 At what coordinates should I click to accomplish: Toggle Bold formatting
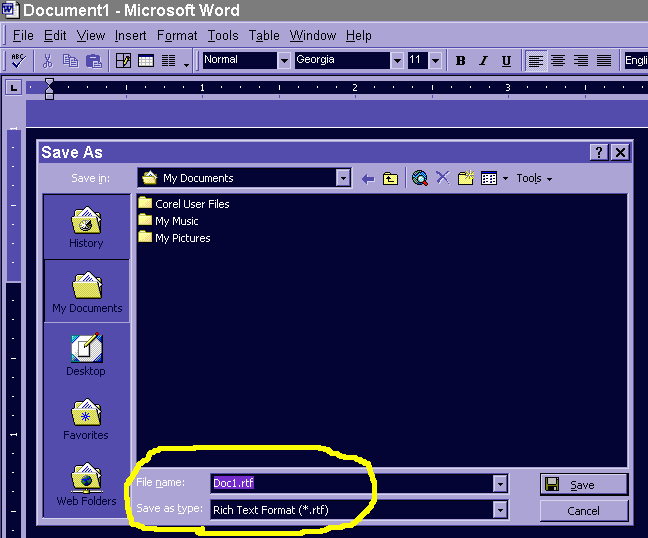(460, 61)
